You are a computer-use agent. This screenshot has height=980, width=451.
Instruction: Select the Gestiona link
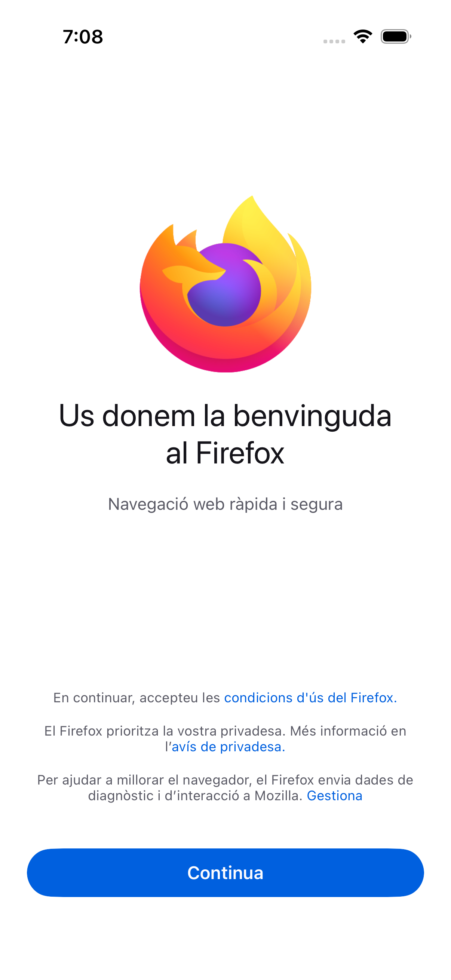[335, 796]
